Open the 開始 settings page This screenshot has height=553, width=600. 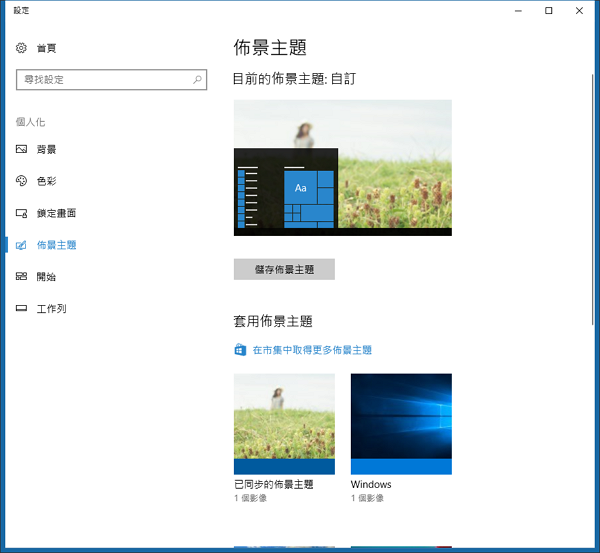[46, 277]
